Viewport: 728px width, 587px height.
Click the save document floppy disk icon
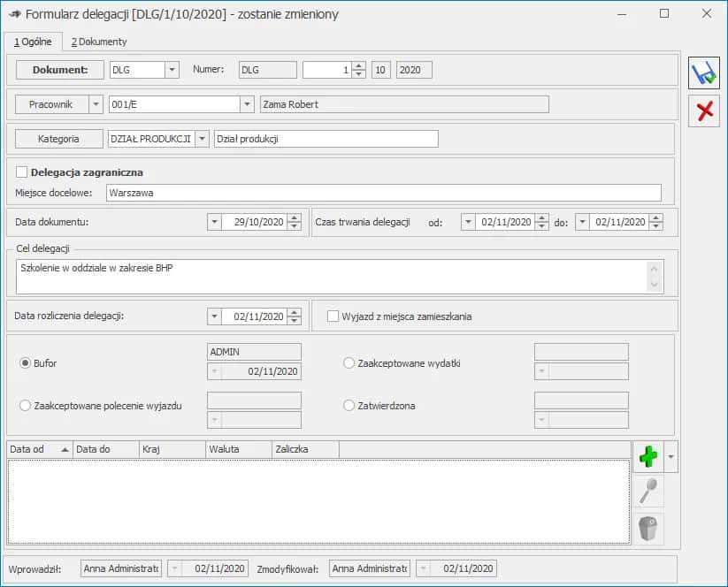pos(704,73)
